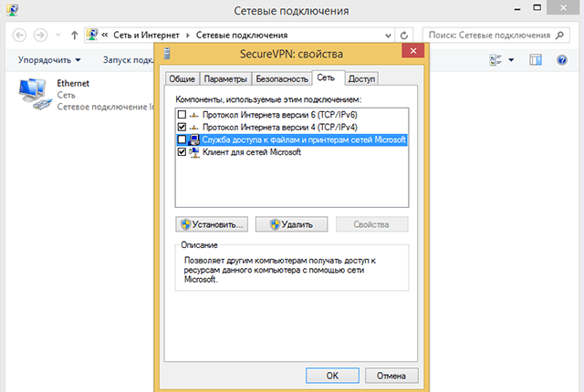Click the search magnifier icon

click(x=559, y=36)
